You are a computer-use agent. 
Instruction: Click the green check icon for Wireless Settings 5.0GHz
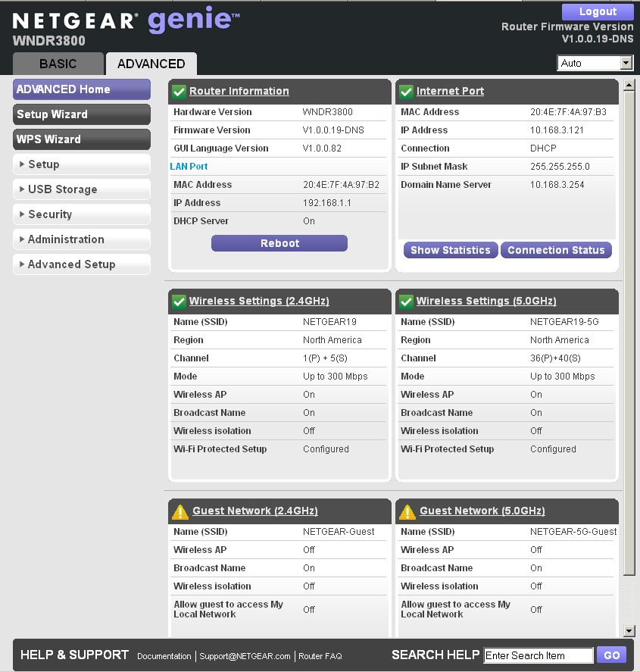pyautogui.click(x=406, y=302)
